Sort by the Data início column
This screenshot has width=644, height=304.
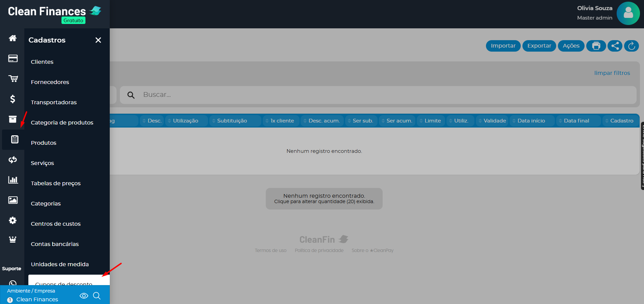[531, 121]
